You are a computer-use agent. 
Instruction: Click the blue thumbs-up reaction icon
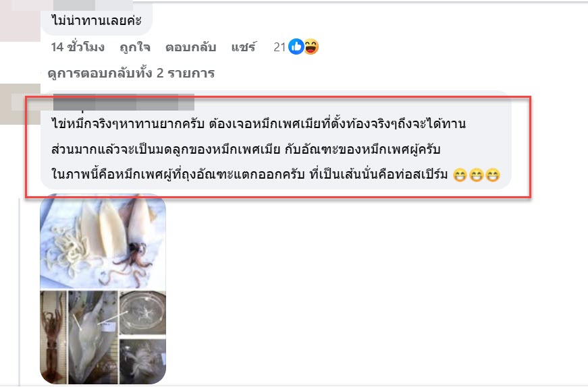(x=296, y=47)
